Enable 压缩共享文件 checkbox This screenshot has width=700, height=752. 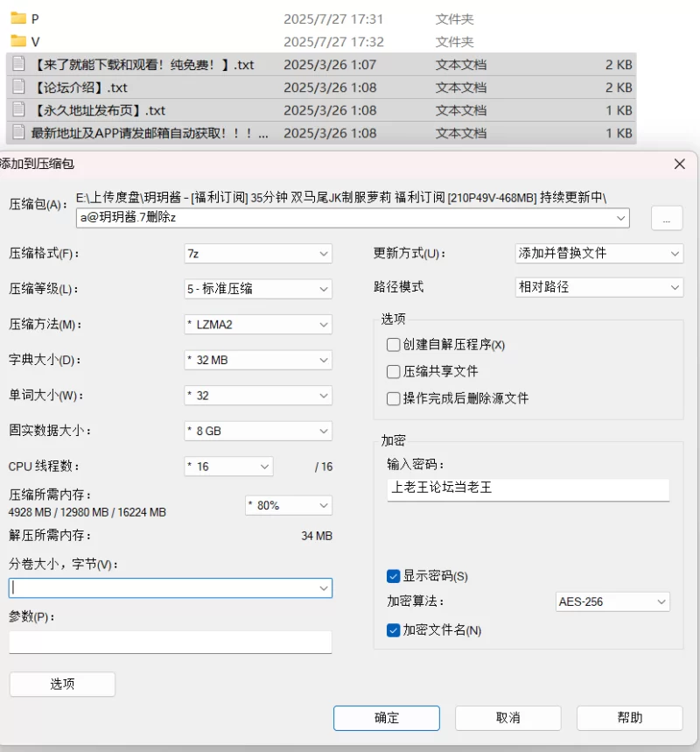tap(393, 372)
